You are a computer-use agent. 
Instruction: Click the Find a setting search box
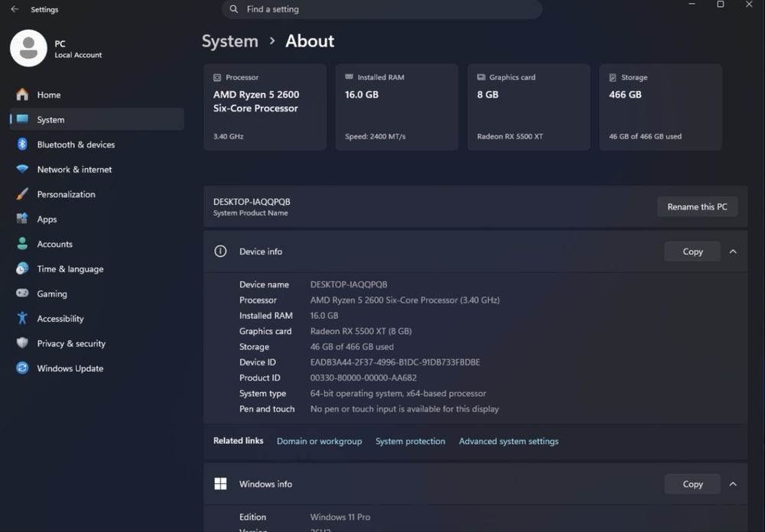382,9
